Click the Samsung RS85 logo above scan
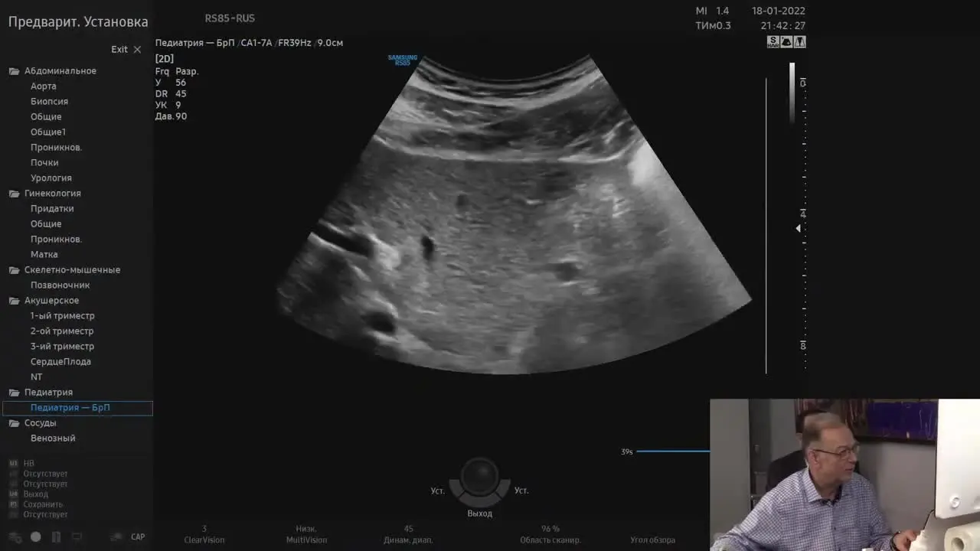Image resolution: width=980 pixels, height=551 pixels. point(403,60)
